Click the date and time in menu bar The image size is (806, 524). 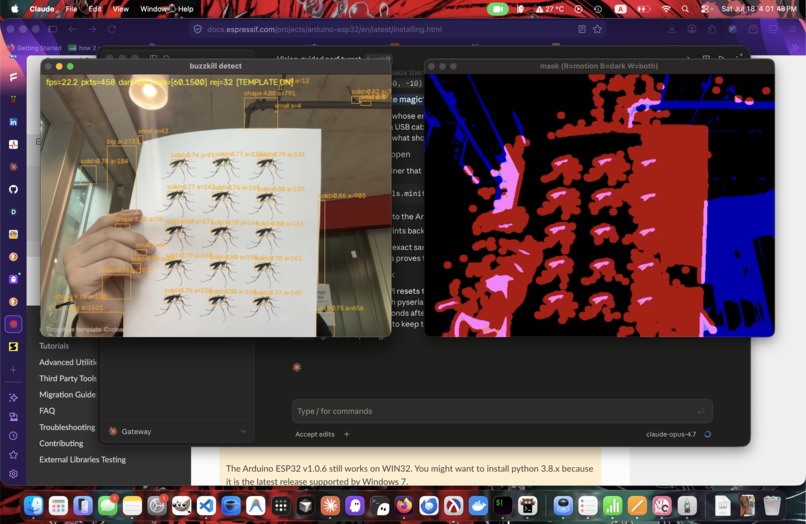pos(759,9)
